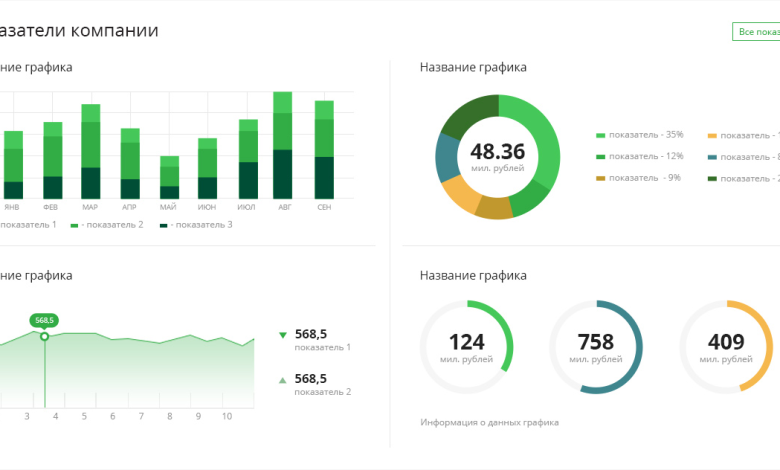Click the teal segment of the donut chart
This screenshot has height=470, width=780.
click(446, 156)
